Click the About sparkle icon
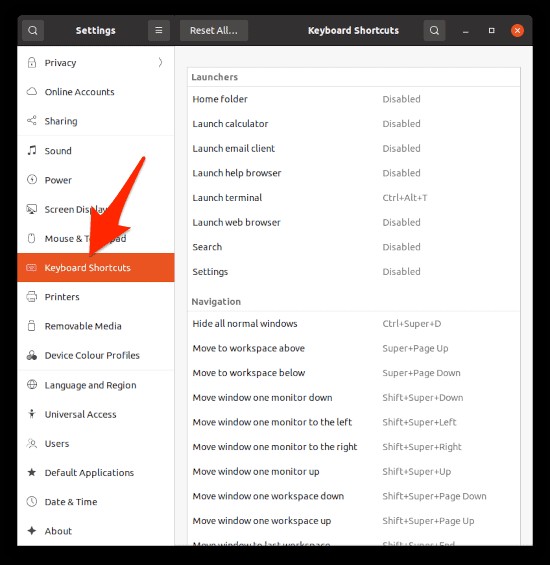This screenshot has width=550, height=565. tap(32, 531)
